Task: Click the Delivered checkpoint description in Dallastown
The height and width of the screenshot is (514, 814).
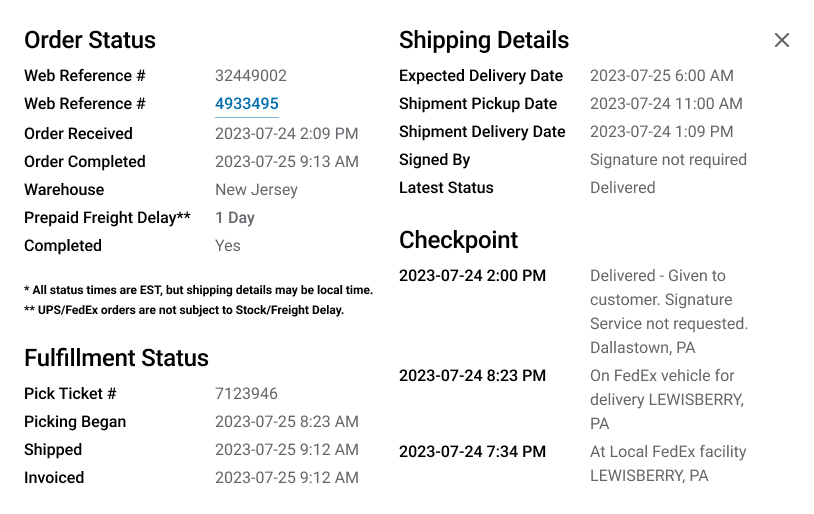Action: [669, 312]
